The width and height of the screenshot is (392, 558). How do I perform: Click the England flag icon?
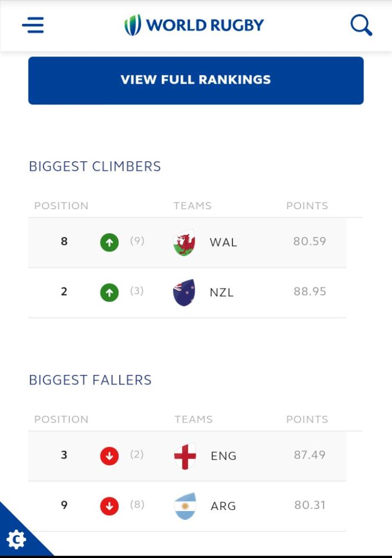click(x=185, y=456)
